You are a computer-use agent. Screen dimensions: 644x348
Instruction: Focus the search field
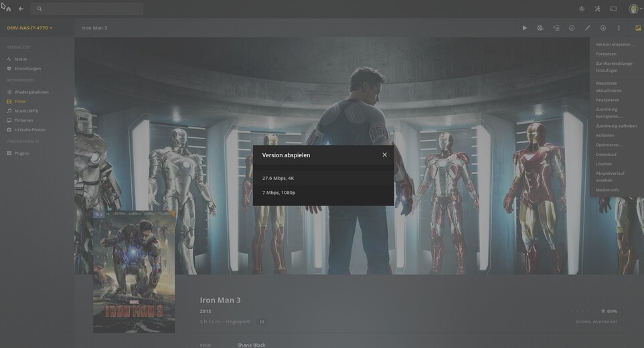[88, 9]
